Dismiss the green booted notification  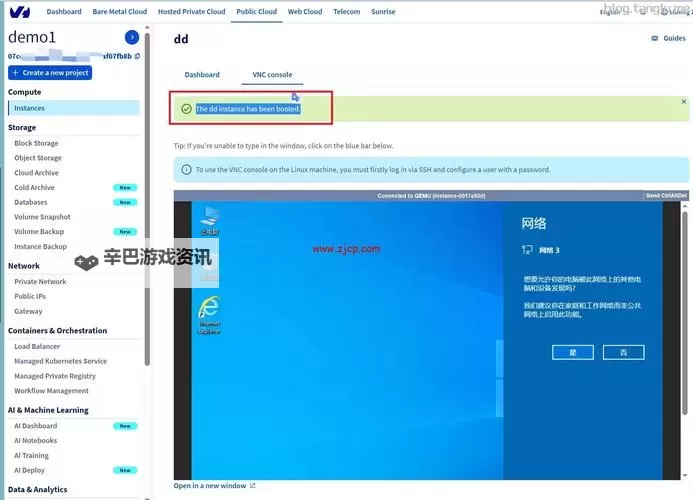pyautogui.click(x=683, y=102)
